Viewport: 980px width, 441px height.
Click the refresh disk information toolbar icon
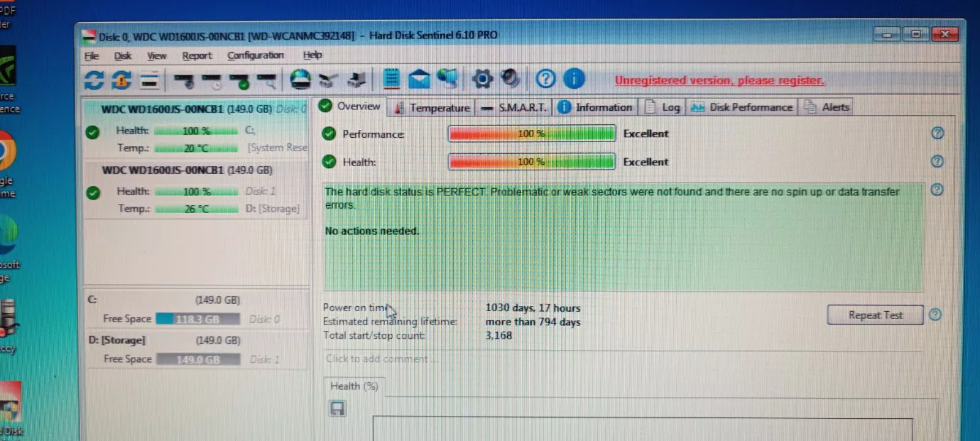coord(94,80)
